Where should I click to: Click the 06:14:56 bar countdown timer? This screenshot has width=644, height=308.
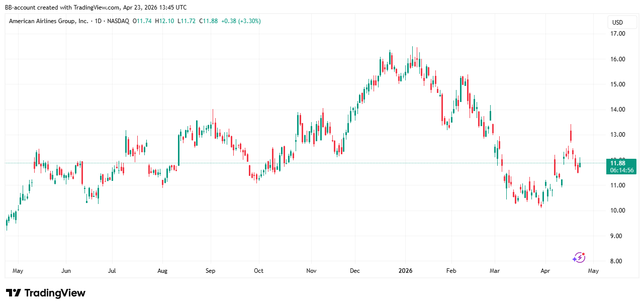621,170
